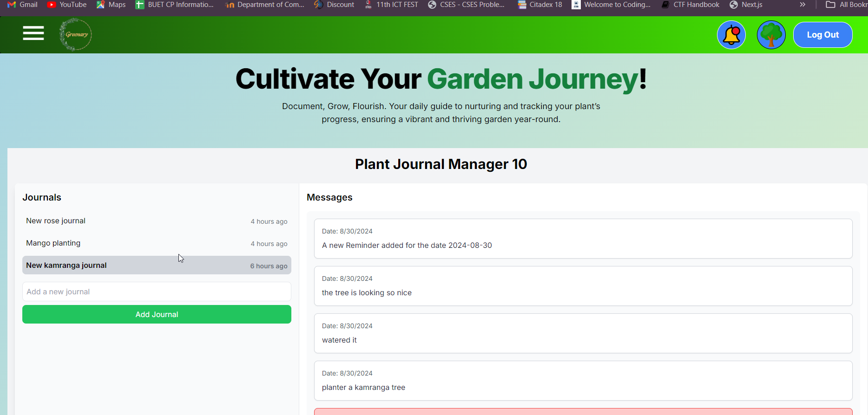868x415 pixels.
Task: Click the Greenary logo
Action: pyautogui.click(x=76, y=34)
